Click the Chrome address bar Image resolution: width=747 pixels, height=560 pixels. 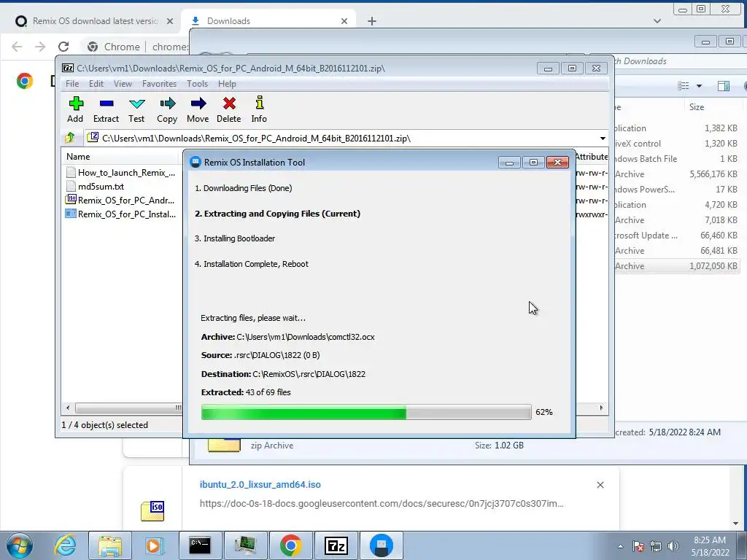point(136,47)
